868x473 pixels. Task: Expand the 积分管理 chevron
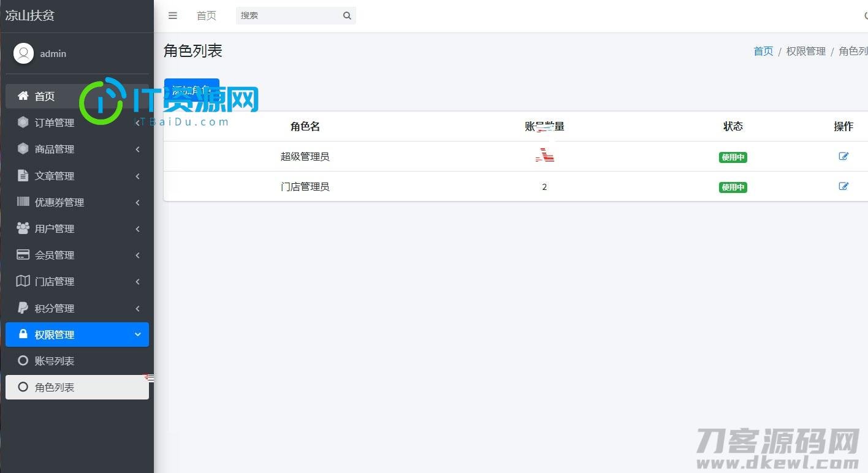click(x=138, y=308)
